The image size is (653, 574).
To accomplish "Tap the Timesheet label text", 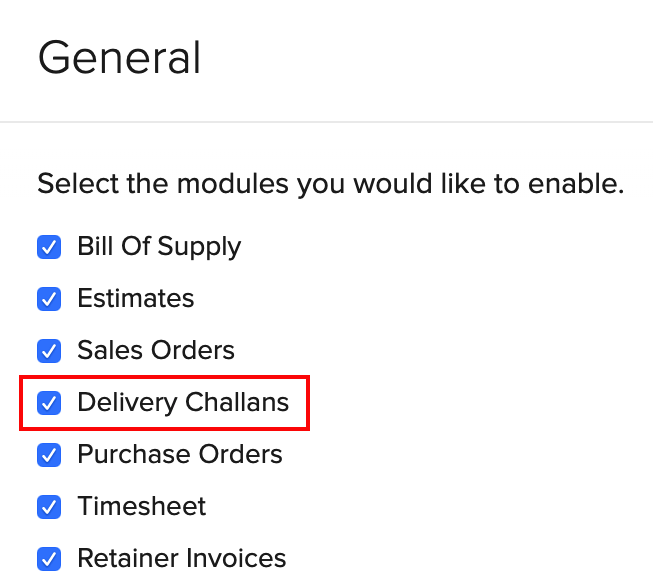I will [142, 507].
